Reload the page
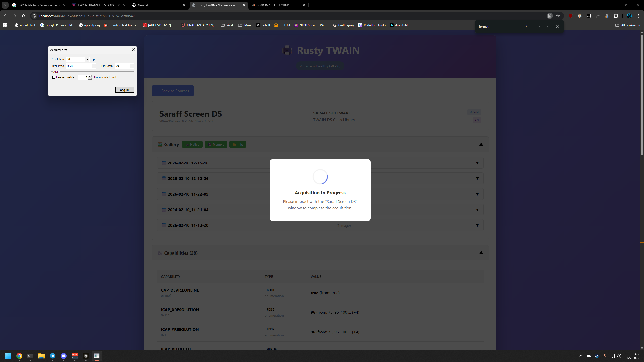Screen dimensions: 644x362 [24, 16]
